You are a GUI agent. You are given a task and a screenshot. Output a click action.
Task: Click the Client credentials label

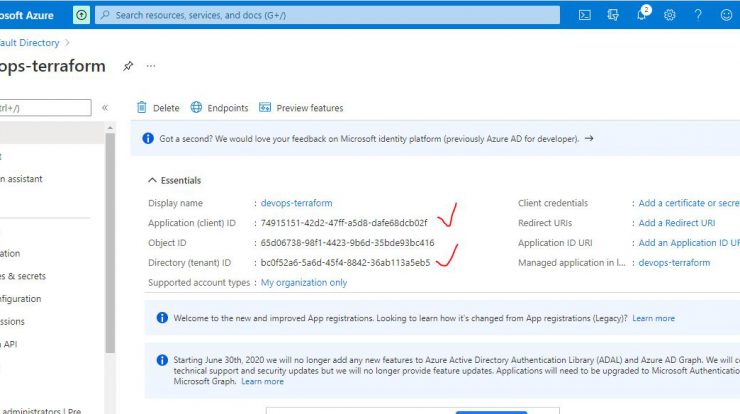click(553, 203)
